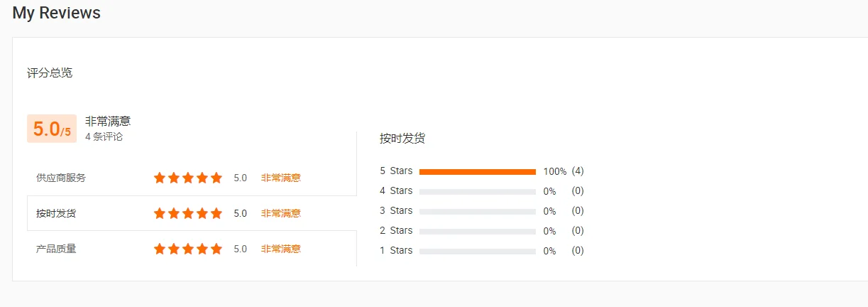Click the 3 Stars progress bar
This screenshot has height=307, width=868.
pos(477,211)
